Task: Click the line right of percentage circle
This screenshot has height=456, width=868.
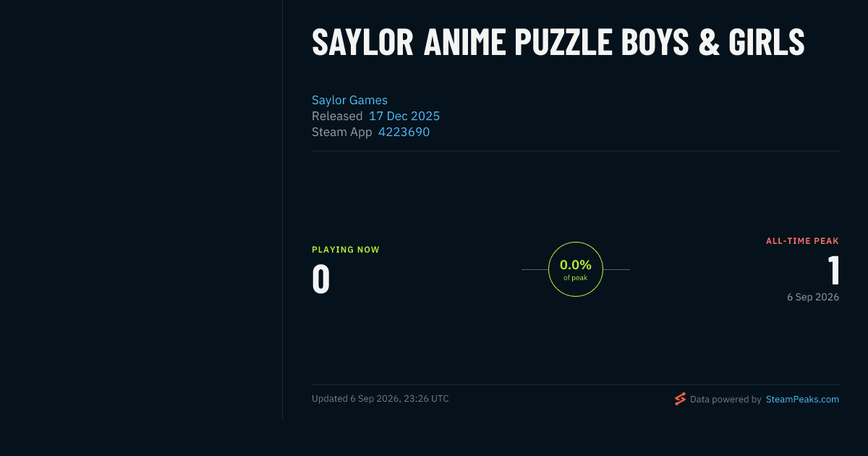Action: pyautogui.click(x=616, y=269)
